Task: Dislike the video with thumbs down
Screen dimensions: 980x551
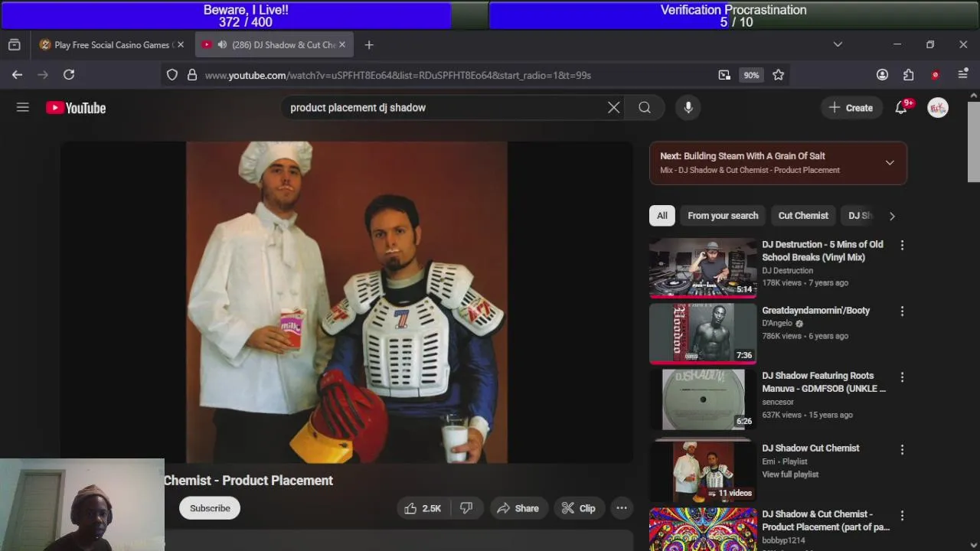Action: tap(466, 508)
